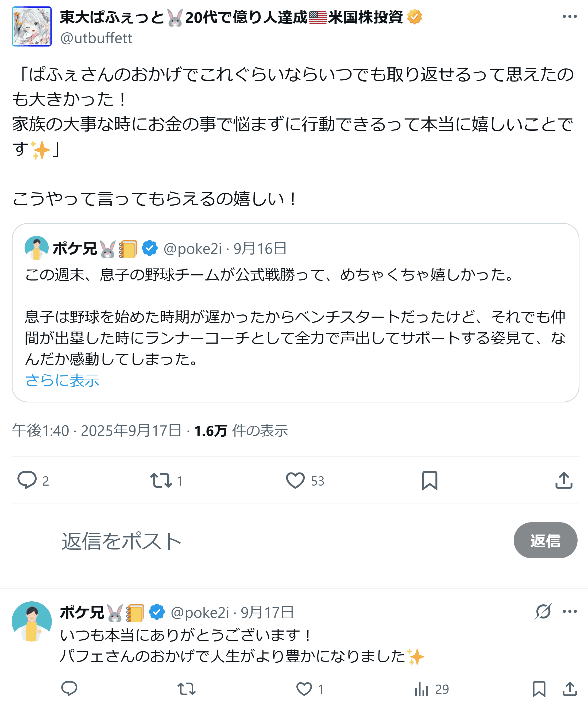Open more options menu on main post
Screen dimensions: 588x707
click(570, 17)
